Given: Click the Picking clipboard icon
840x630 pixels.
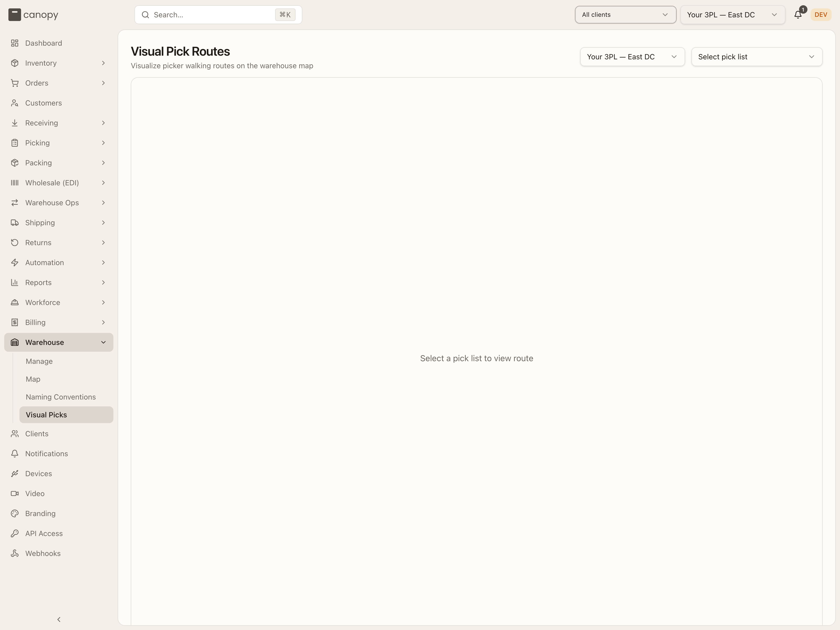Looking at the screenshot, I should click(x=14, y=143).
